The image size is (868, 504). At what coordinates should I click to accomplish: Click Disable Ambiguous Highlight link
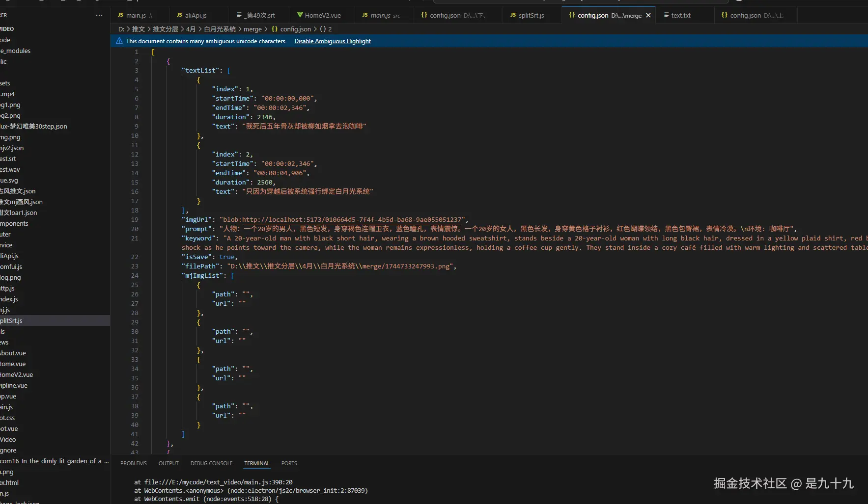[x=332, y=41]
